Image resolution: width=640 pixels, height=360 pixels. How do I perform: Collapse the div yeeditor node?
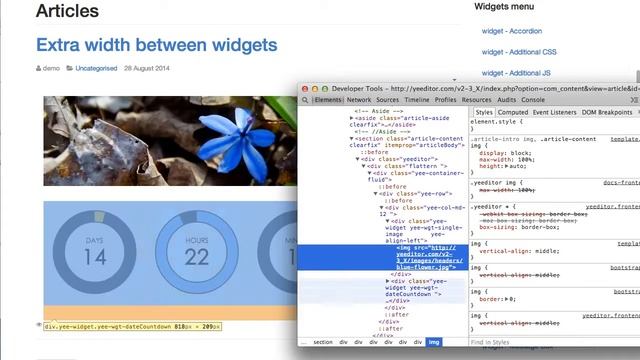pyautogui.click(x=358, y=159)
